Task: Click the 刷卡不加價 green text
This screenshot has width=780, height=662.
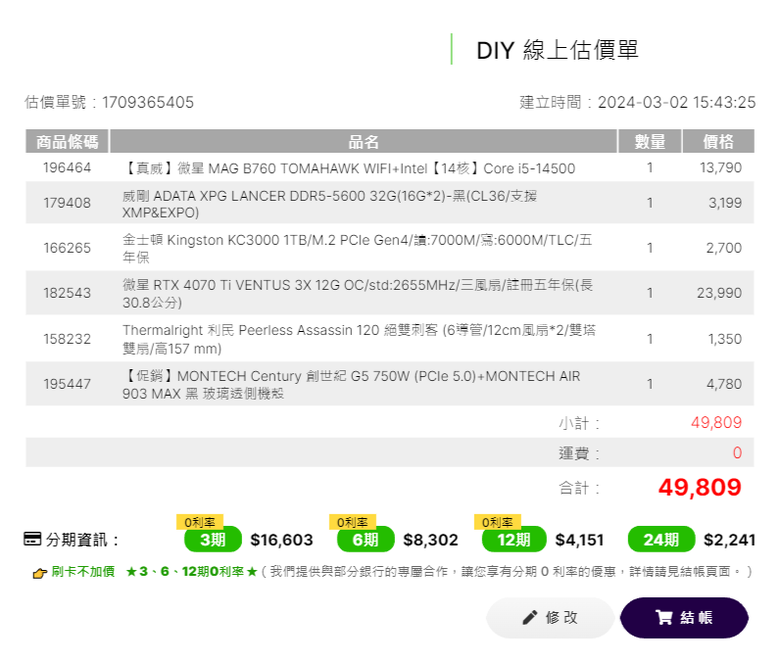Action: click(x=83, y=571)
